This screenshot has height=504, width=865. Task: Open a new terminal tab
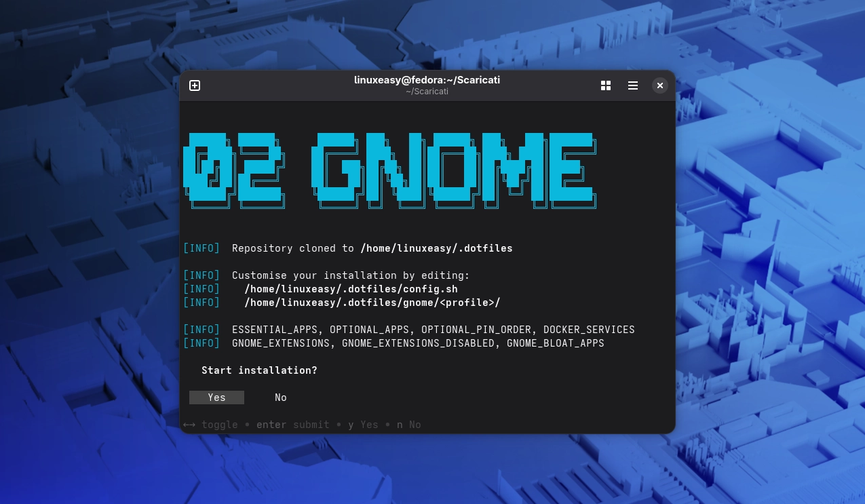(x=195, y=85)
